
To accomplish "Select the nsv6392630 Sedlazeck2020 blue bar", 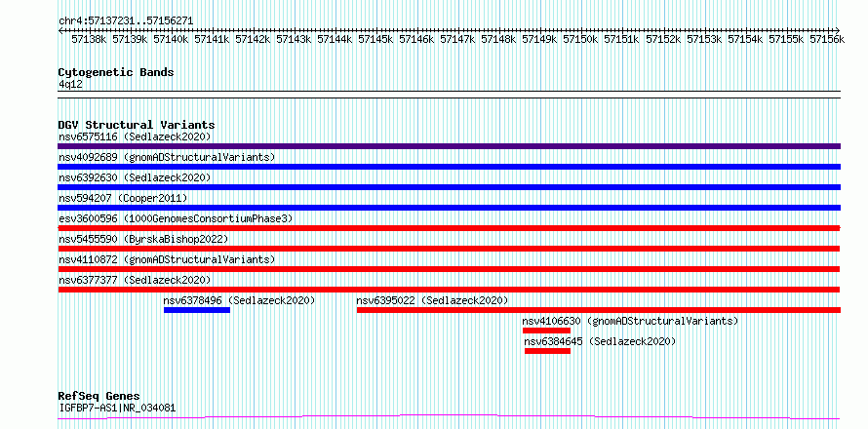I will pos(449,187).
